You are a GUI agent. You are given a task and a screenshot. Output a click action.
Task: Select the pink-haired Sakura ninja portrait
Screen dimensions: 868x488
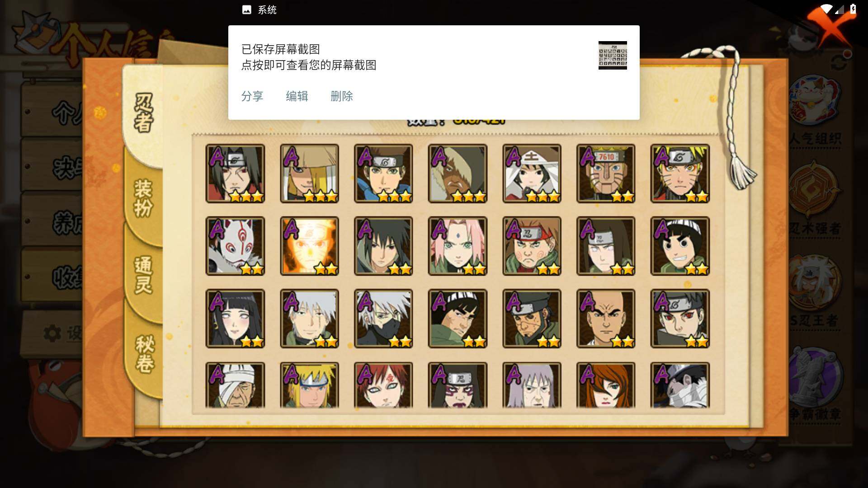[x=458, y=246]
